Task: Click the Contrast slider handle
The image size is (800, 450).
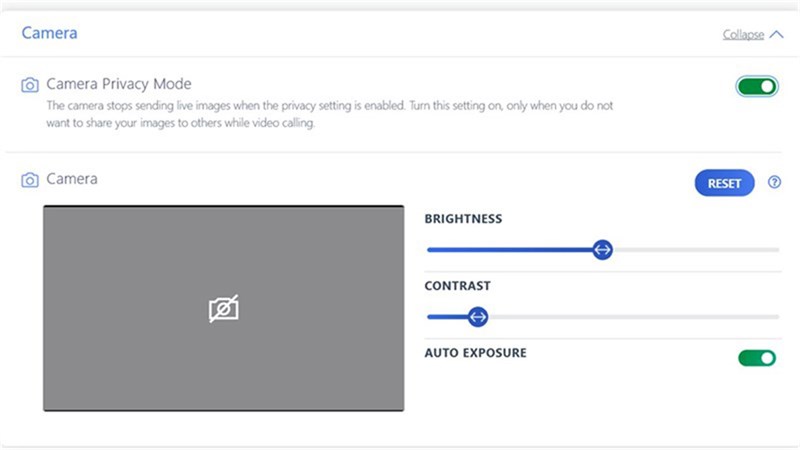Action: click(x=478, y=317)
